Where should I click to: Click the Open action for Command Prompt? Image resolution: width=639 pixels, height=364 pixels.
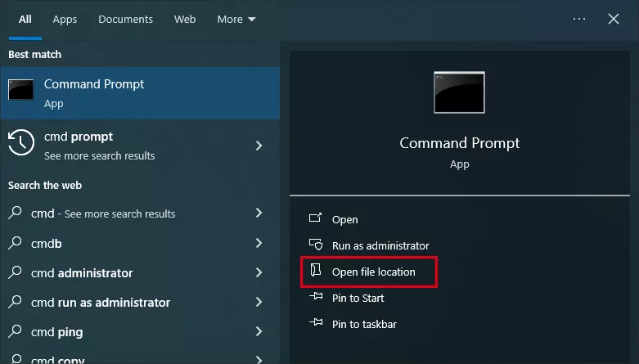pos(344,219)
